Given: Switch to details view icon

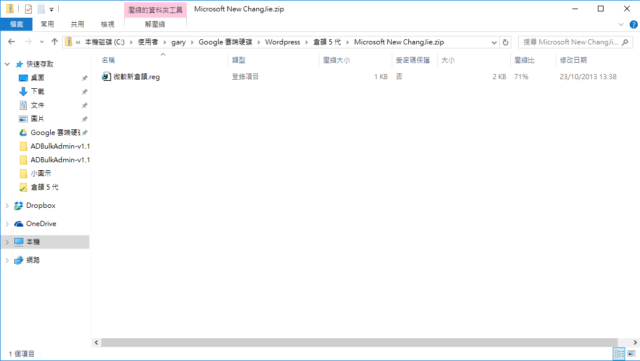Looking at the screenshot, I should click(x=619, y=353).
